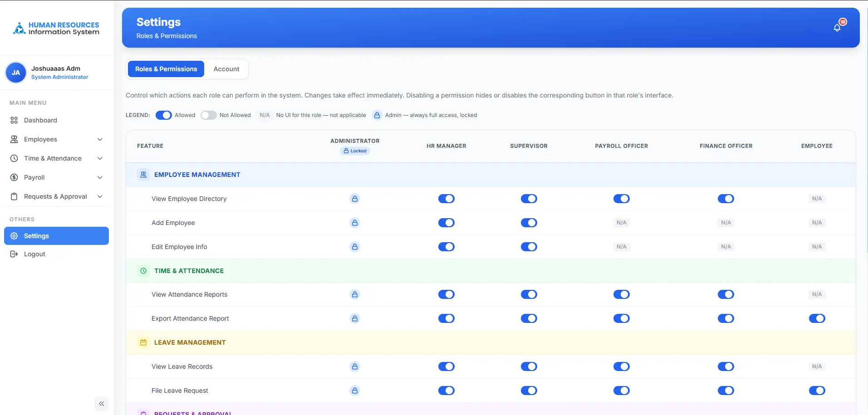This screenshot has width=868, height=415.
Task: Toggle Finance Officer's View Leave Records permission
Action: coord(726,366)
